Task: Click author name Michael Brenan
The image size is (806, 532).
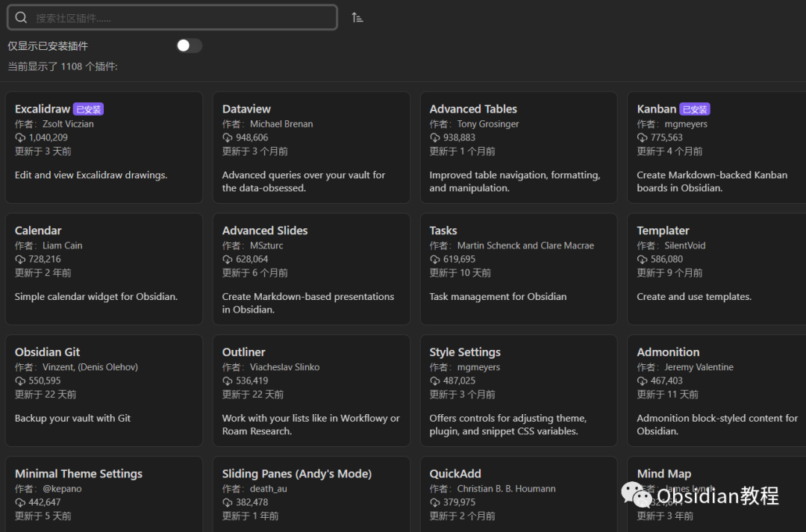Action: (281, 124)
